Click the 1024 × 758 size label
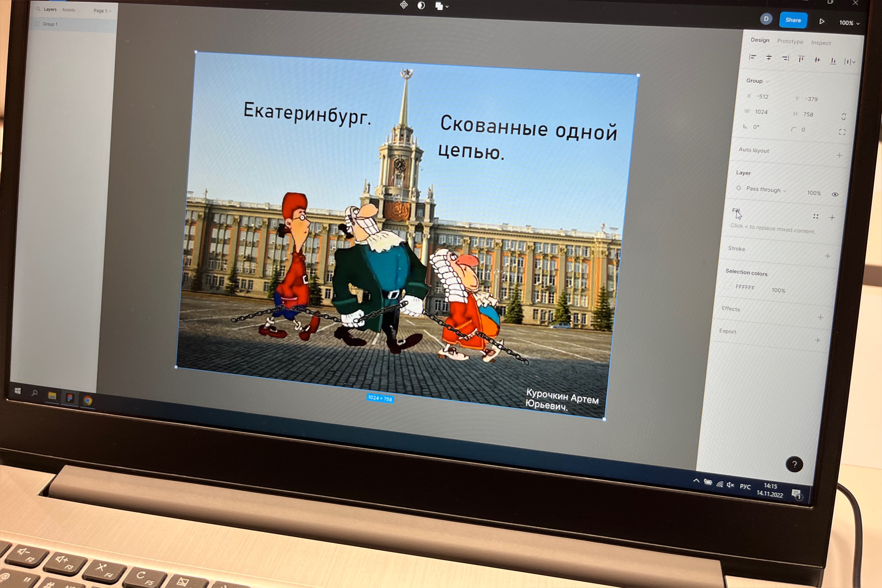 [380, 398]
